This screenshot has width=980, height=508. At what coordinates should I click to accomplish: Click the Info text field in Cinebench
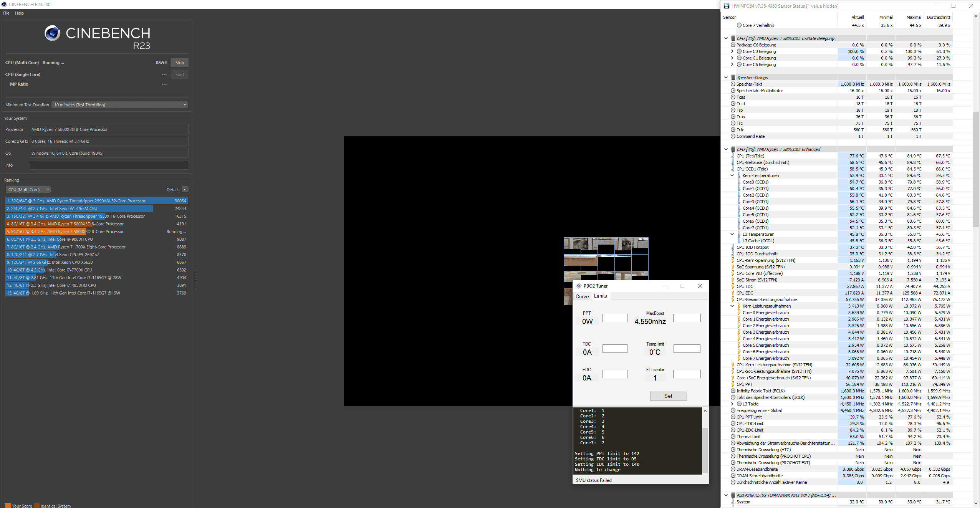(x=109, y=165)
